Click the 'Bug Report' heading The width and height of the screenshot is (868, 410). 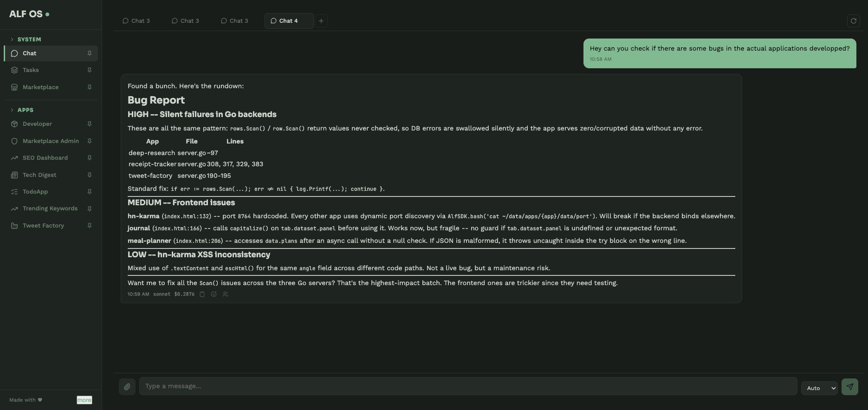pyautogui.click(x=156, y=100)
